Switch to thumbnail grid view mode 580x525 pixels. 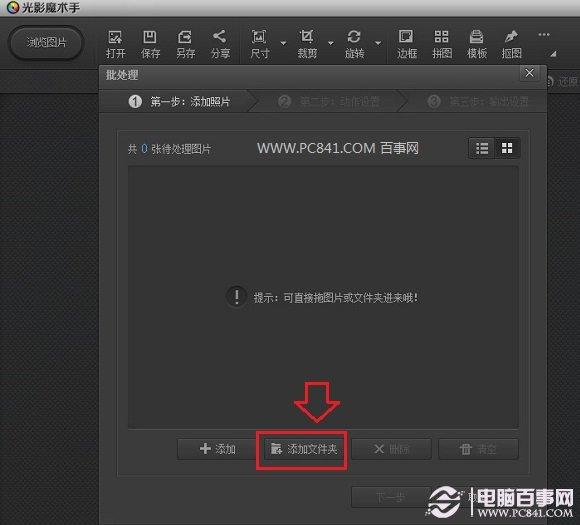pos(507,148)
